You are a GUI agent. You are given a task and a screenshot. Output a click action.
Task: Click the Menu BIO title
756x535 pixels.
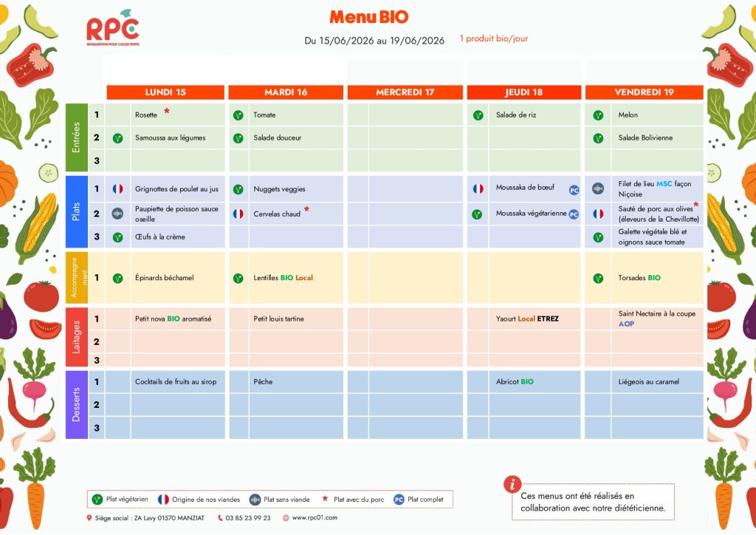(x=369, y=17)
